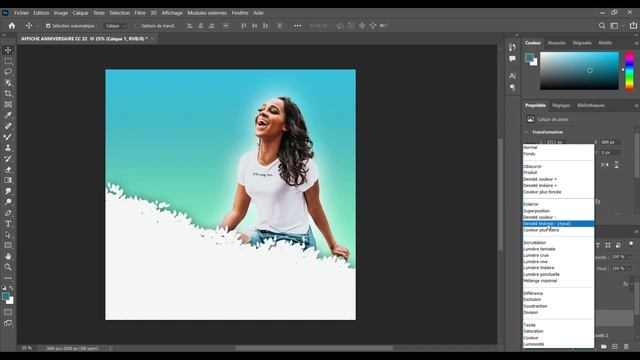Switch to the Bibliothèques tab
This screenshot has height=360, width=640.
(591, 105)
